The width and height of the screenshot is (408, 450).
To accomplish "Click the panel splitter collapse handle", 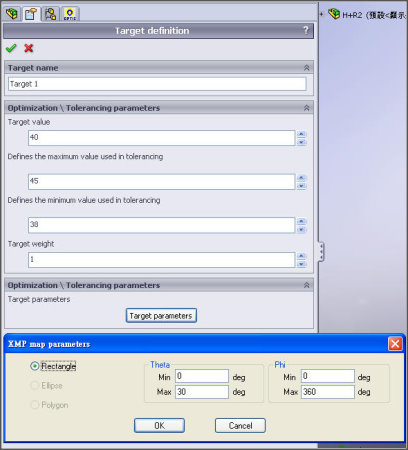I will (x=321, y=251).
